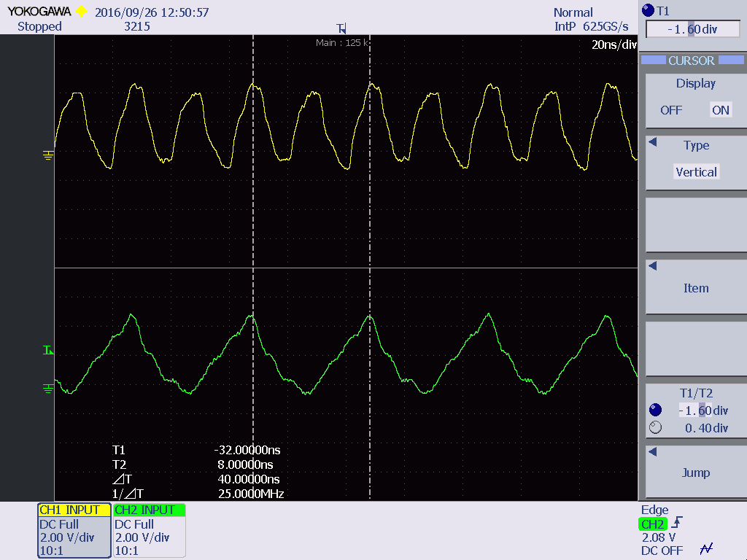Screen dimensions: 747x560
Task: Click the CURSOR menu title
Action: click(692, 61)
